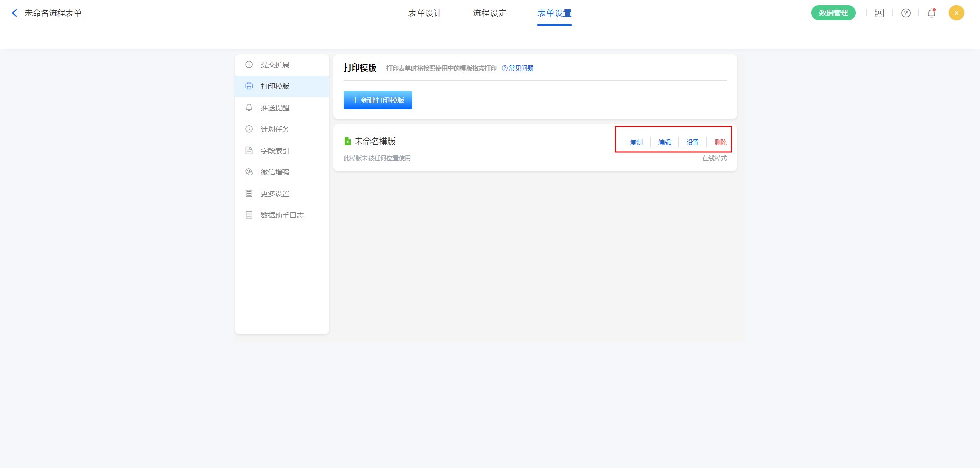Open the notification bell icon
This screenshot has width=980, height=468.
[x=932, y=13]
